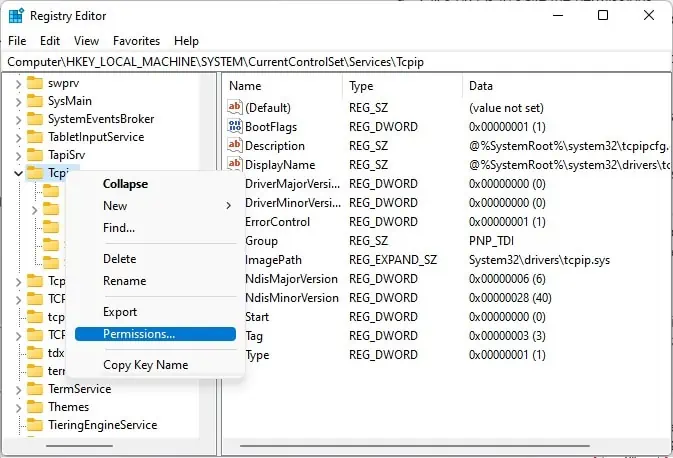
Task: Select the Group value
Action: pos(261,241)
